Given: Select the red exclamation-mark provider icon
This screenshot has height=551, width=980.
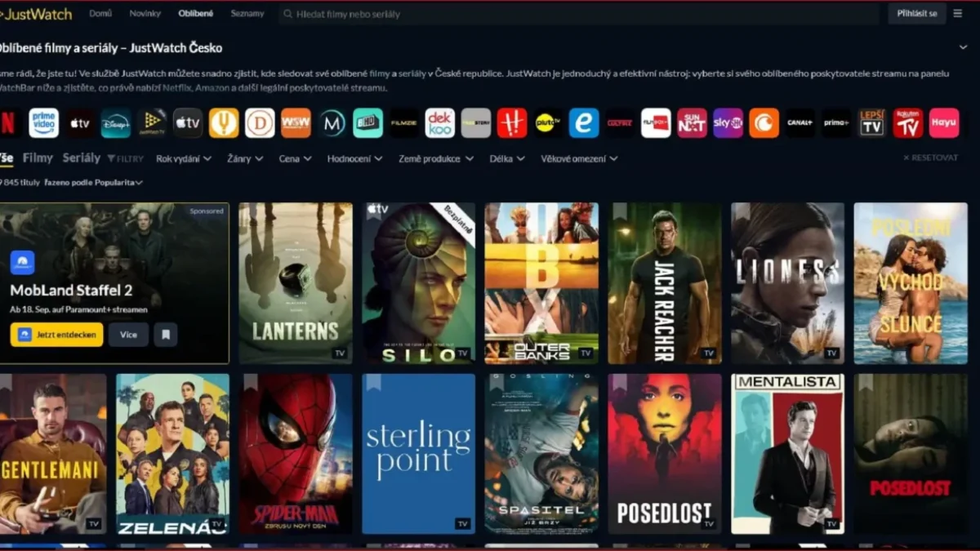Looking at the screenshot, I should (x=512, y=123).
